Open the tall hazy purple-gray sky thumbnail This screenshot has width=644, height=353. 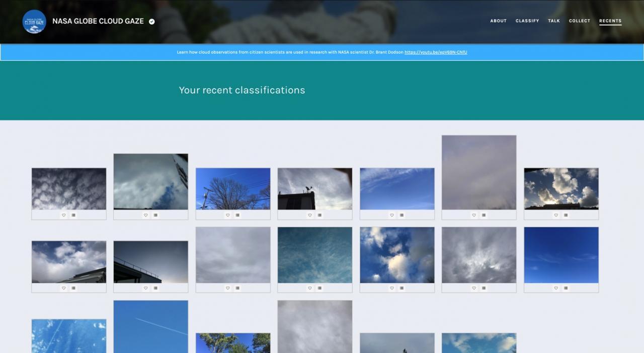479,172
